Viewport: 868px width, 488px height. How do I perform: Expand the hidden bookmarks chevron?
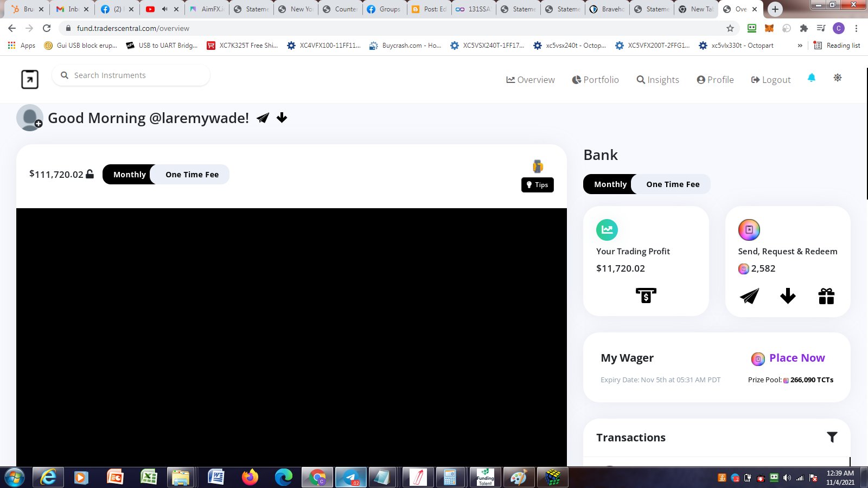point(800,46)
